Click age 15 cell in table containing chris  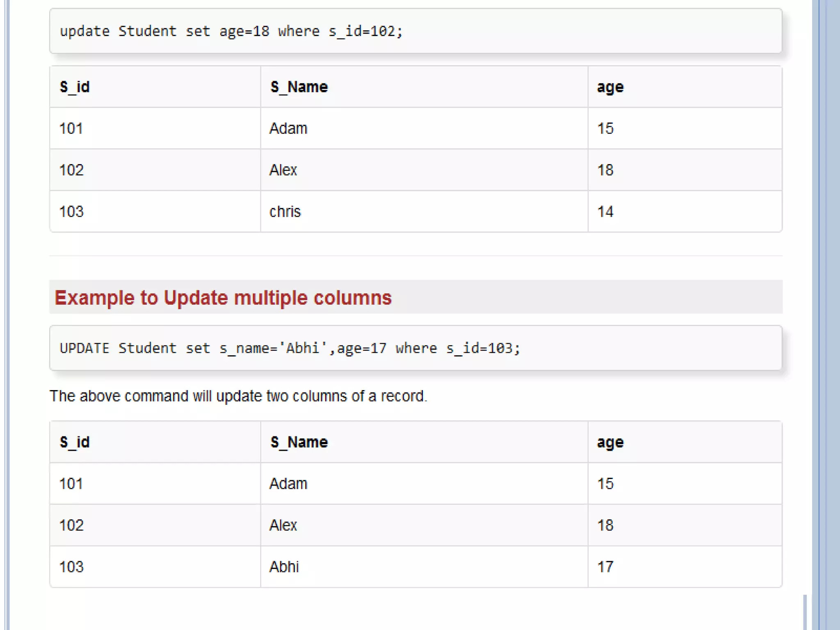(x=605, y=128)
